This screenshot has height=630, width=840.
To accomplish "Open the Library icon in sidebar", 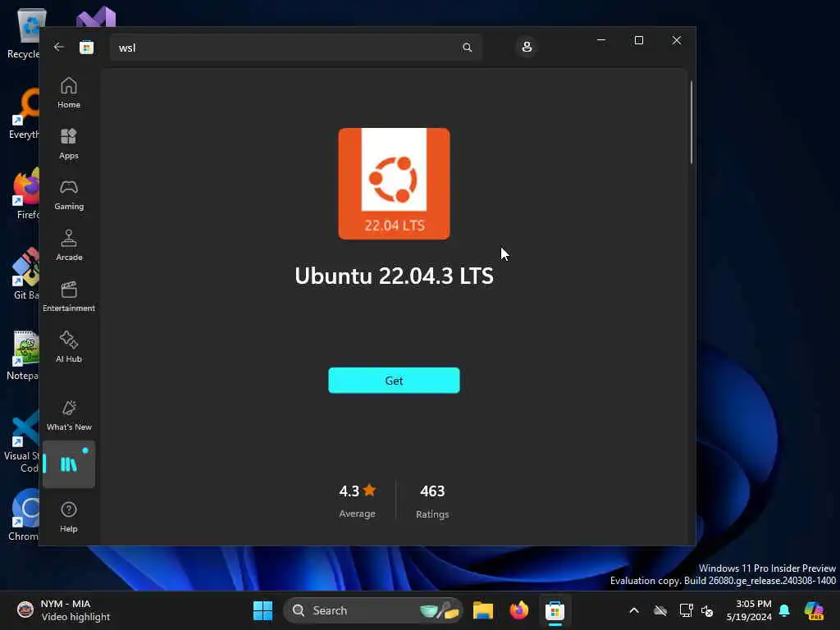I will pos(69,464).
